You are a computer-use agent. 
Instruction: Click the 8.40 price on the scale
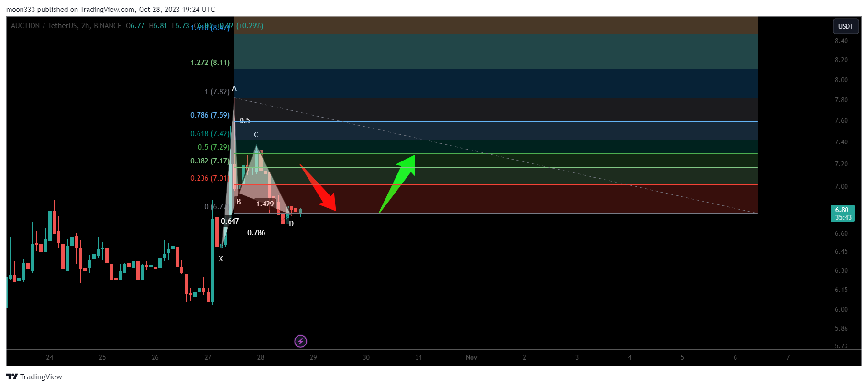pyautogui.click(x=841, y=41)
